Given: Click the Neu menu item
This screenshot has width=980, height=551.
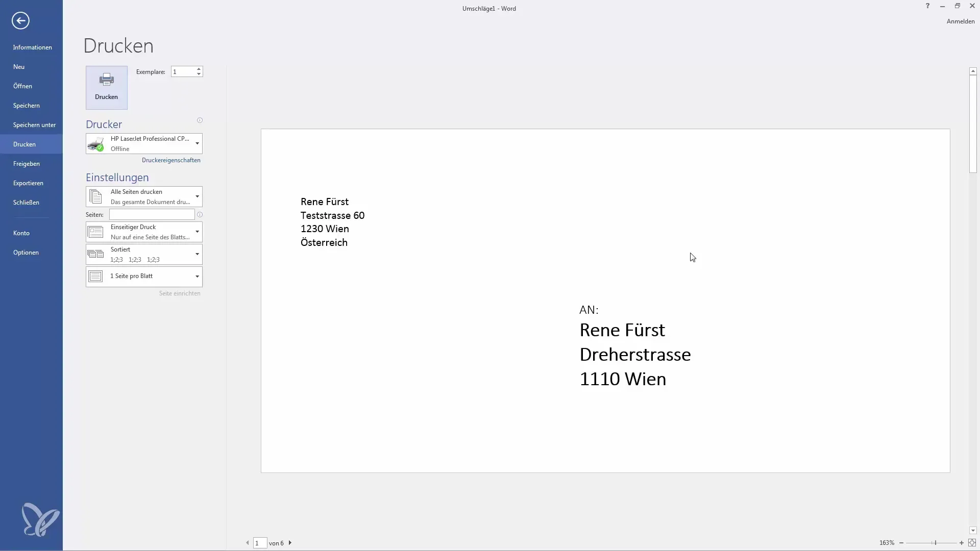Looking at the screenshot, I should coord(19,66).
